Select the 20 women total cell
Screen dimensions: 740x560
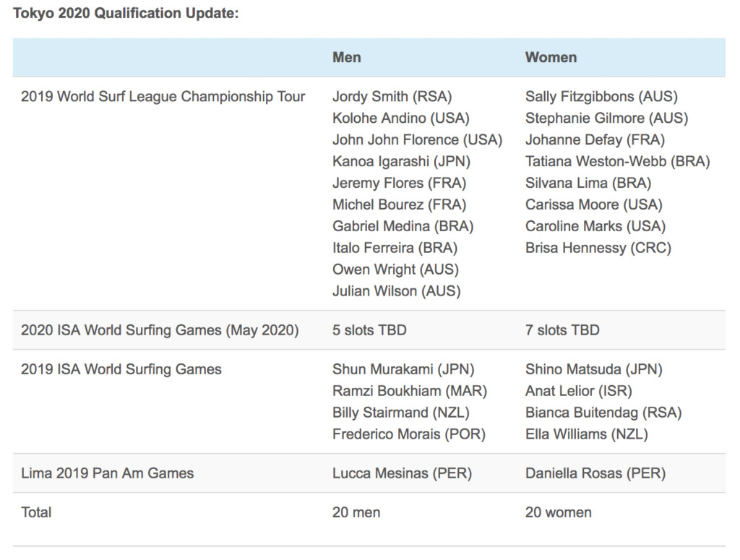(558, 513)
